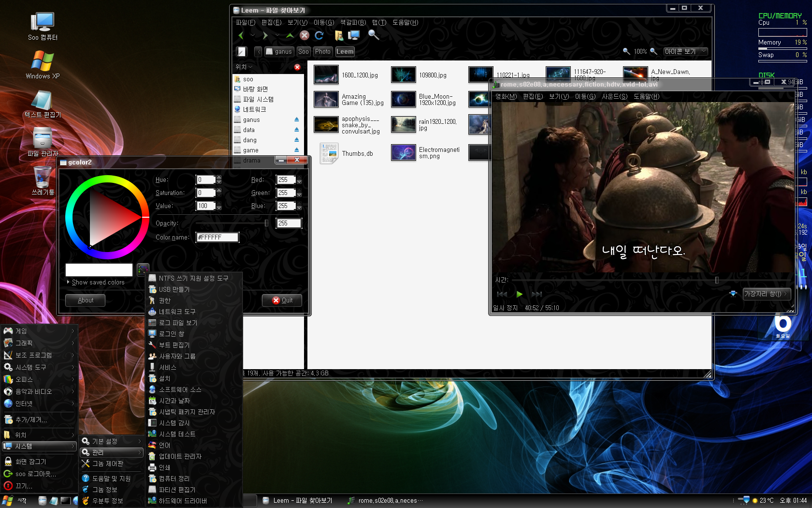812x508 pixels.
Task: Open the 영화(M) menu in the movie player
Action: (x=506, y=96)
